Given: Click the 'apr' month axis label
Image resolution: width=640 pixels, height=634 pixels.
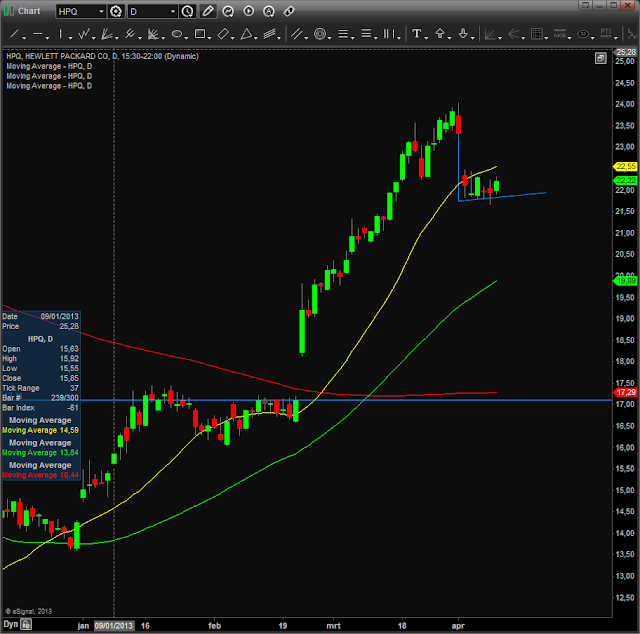Looking at the screenshot, I should coord(458,625).
